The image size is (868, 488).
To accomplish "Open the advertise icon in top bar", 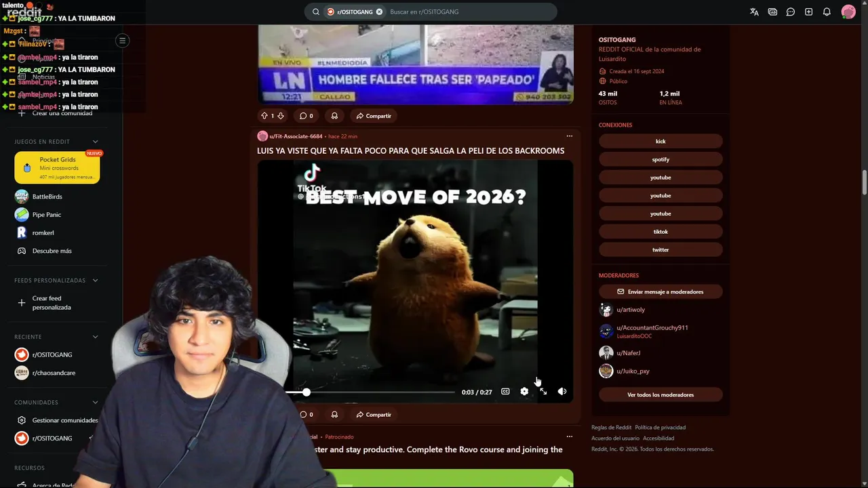I will pyautogui.click(x=772, y=12).
